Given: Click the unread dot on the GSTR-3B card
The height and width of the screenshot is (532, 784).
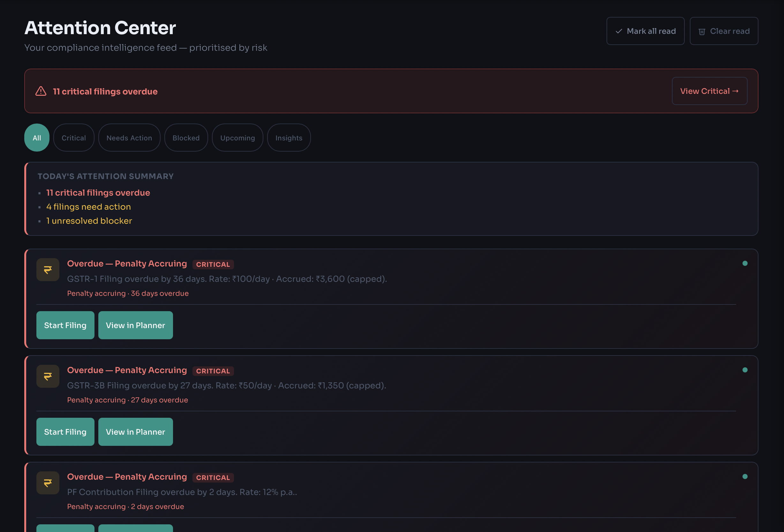Looking at the screenshot, I should [x=745, y=370].
